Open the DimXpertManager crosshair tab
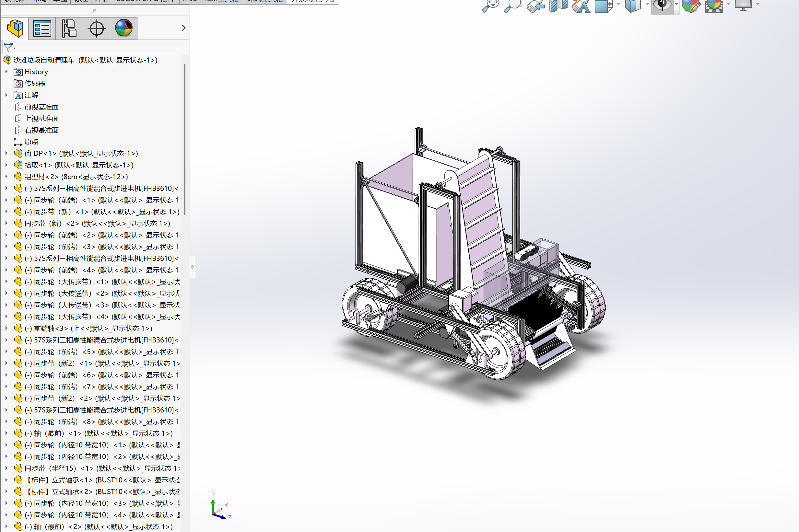799x532 pixels. tap(96, 29)
